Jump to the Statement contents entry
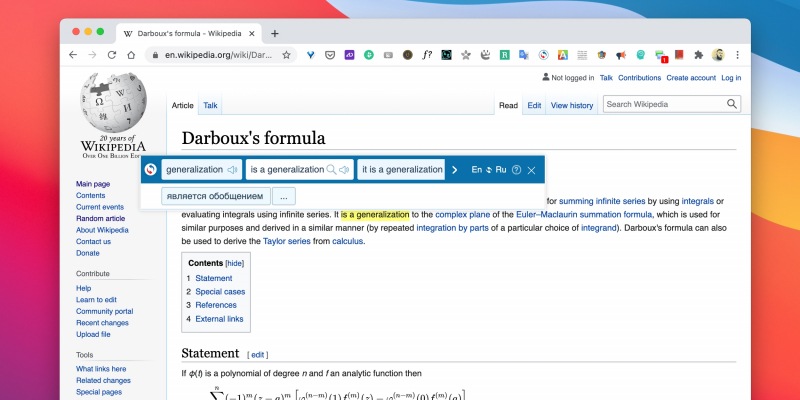The height and width of the screenshot is (400, 800). [214, 278]
